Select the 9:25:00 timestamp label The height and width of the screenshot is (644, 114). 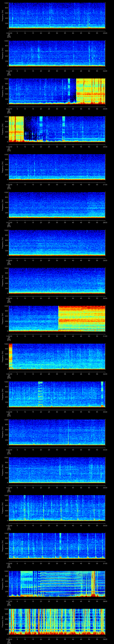[x=9, y=147]
